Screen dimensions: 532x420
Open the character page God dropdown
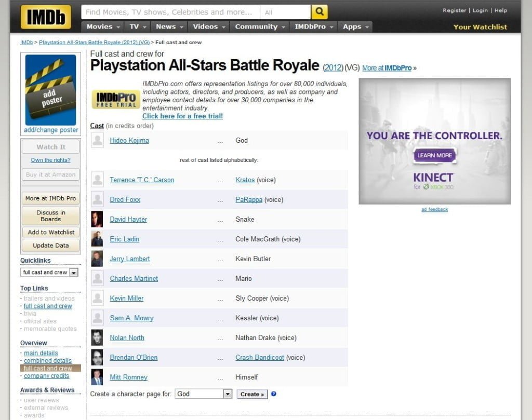(x=203, y=394)
